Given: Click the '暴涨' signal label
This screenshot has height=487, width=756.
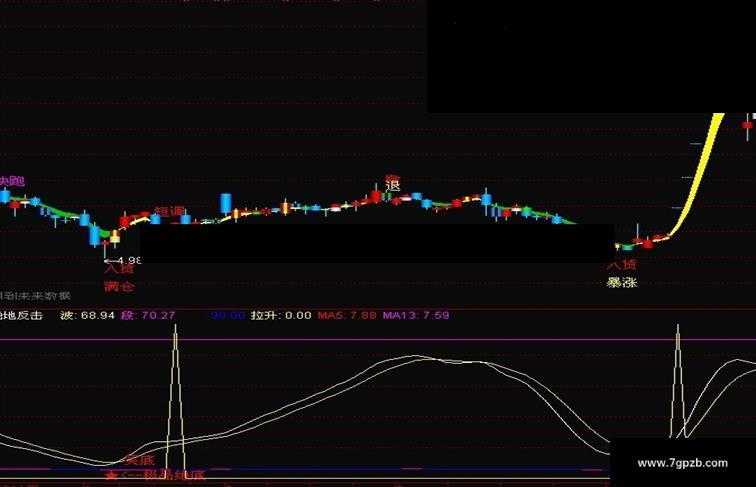Looking at the screenshot, I should [x=621, y=282].
